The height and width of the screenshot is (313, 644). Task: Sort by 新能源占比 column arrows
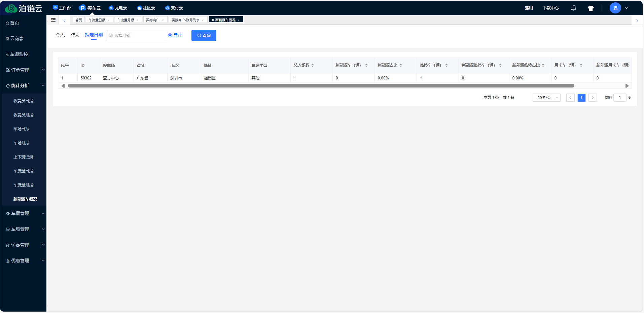pos(401,65)
